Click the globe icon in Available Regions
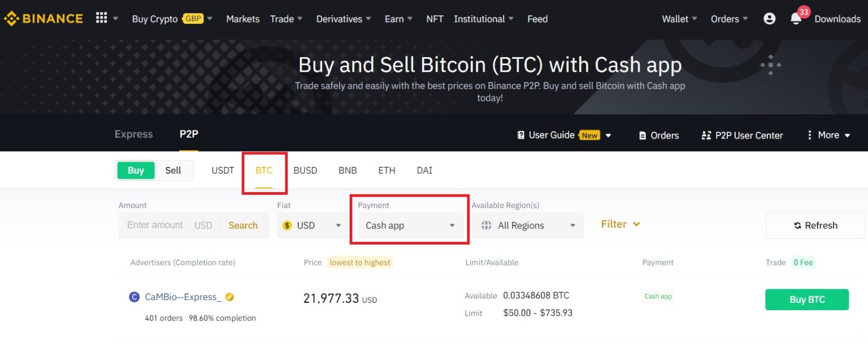This screenshot has height=343, width=868. click(486, 225)
